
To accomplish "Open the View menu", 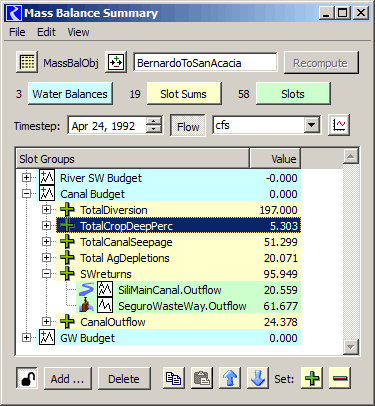I will pos(78,32).
